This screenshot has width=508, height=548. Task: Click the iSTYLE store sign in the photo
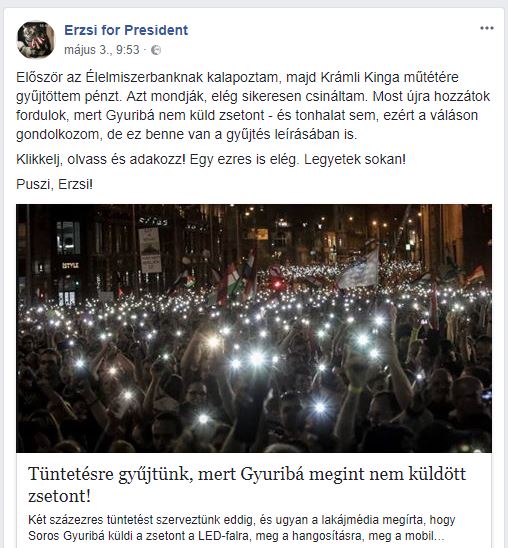(71, 265)
